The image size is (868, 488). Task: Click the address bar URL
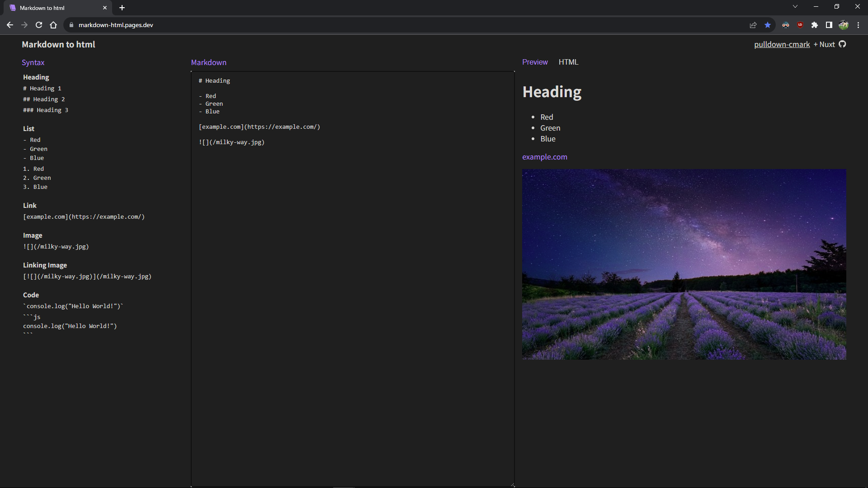pos(116,25)
